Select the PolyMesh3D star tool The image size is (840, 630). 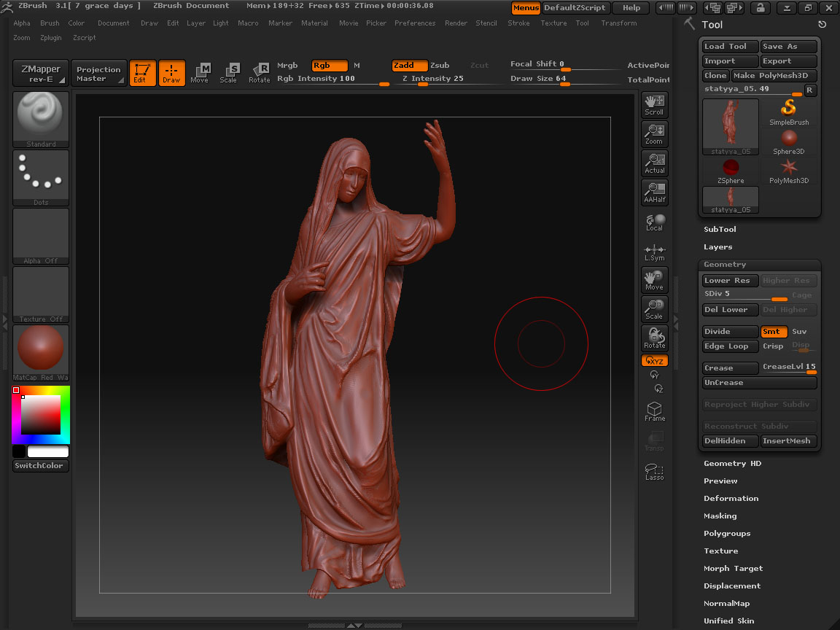[x=788, y=171]
